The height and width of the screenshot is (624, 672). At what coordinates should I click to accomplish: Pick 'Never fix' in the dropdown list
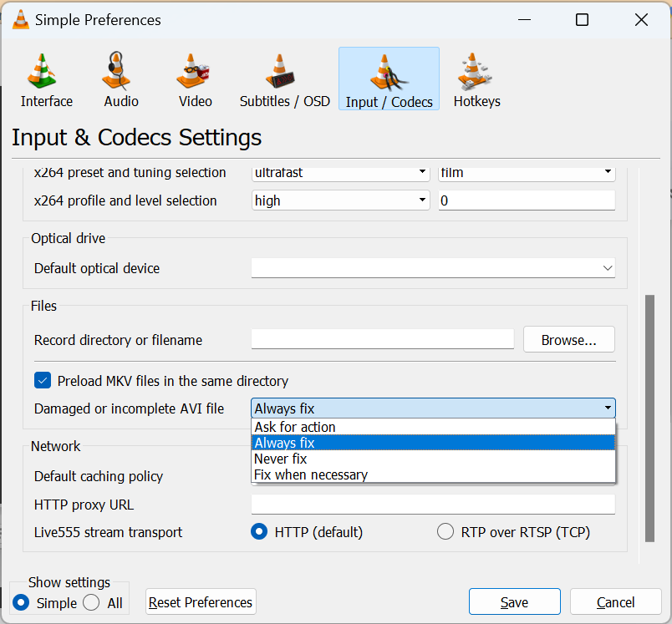pyautogui.click(x=280, y=459)
